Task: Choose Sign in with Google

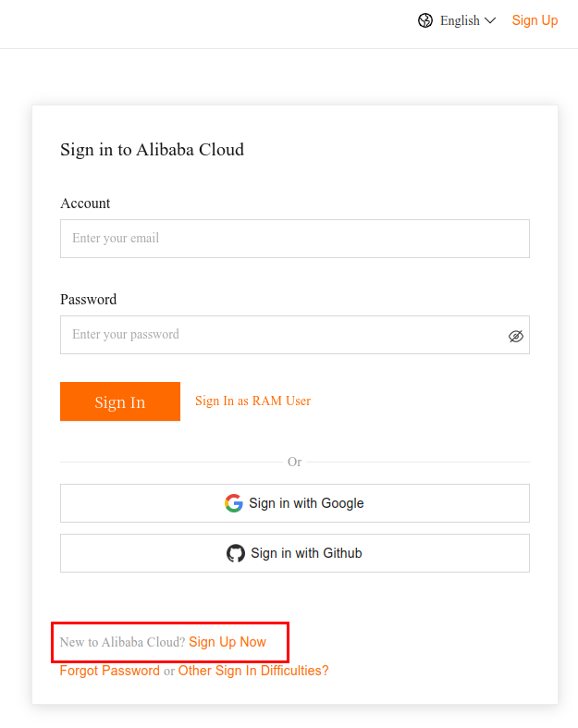Action: 295,503
